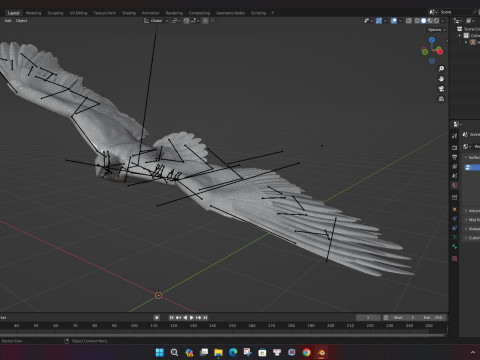Open the Object properties tab
The image size is (480, 360).
pos(454,209)
